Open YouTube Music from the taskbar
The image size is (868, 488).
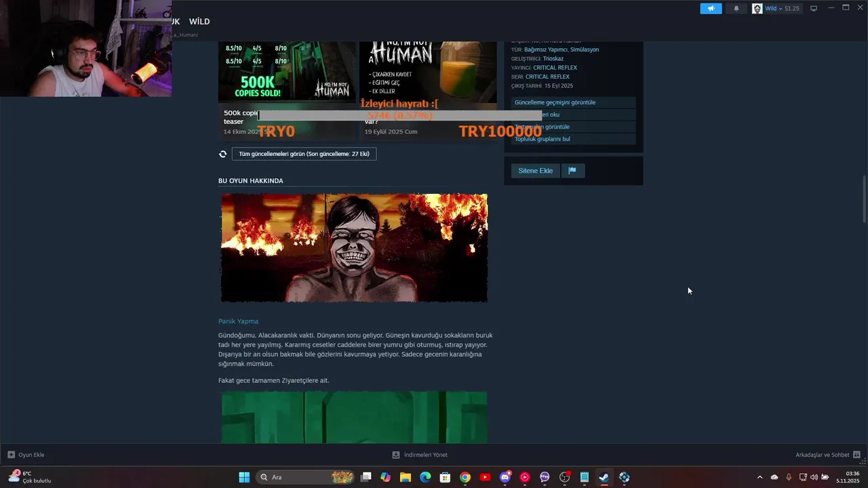(x=525, y=477)
